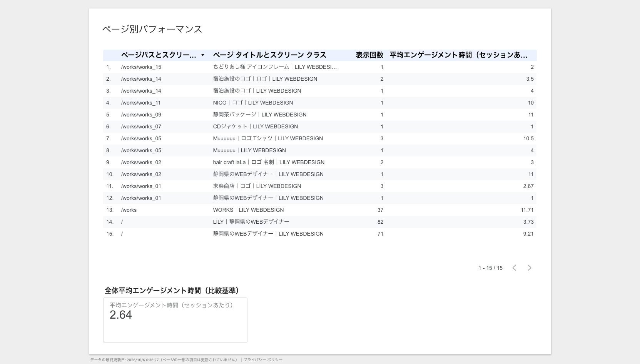This screenshot has width=640, height=364.
Task: Click /works/works_07 path cell
Action: tap(141, 126)
